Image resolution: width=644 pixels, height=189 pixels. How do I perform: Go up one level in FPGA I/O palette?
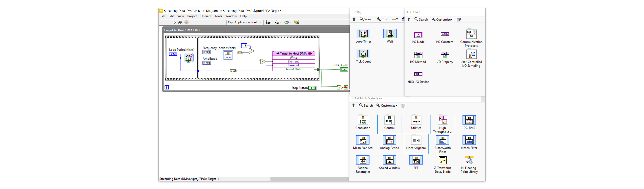point(409,19)
